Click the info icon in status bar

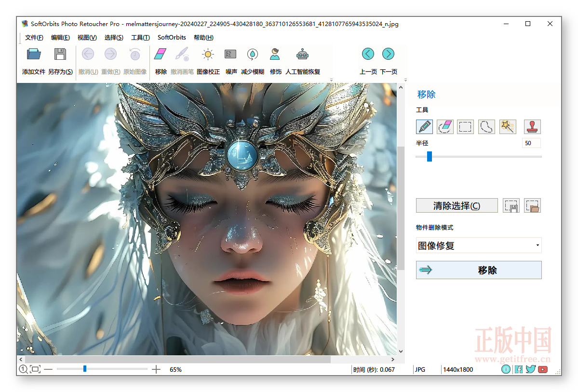pos(506,369)
